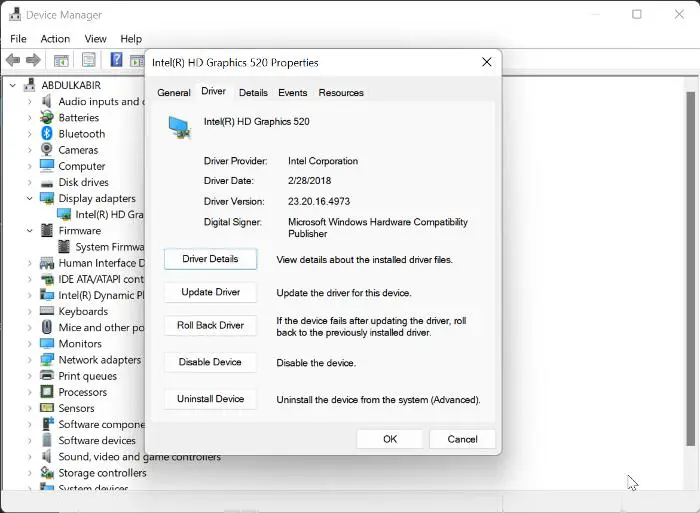700x513 pixels.
Task: Expand the Keyboards node
Action: [x=29, y=311]
